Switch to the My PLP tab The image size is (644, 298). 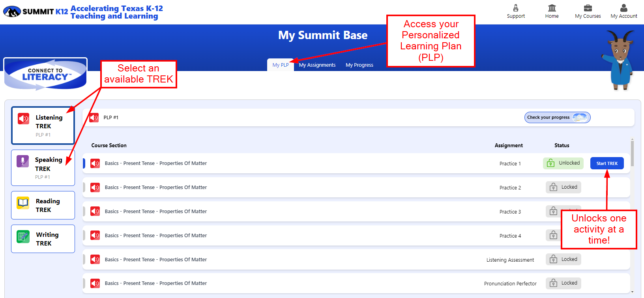[281, 65]
